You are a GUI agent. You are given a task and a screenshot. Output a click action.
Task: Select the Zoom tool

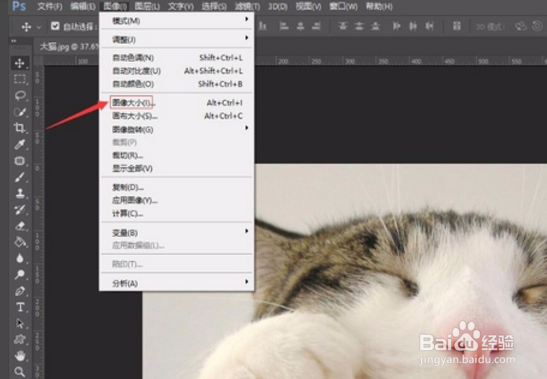coord(20,372)
